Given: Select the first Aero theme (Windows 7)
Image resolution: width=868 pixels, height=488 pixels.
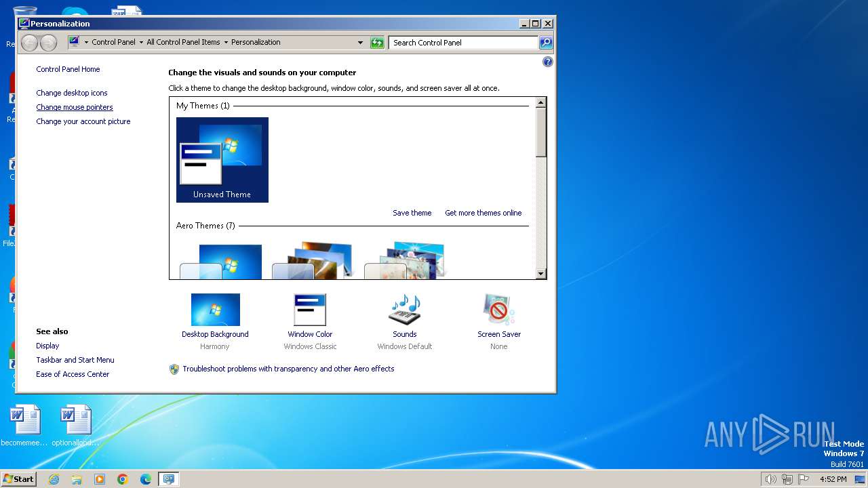Looking at the screenshot, I should [221, 262].
